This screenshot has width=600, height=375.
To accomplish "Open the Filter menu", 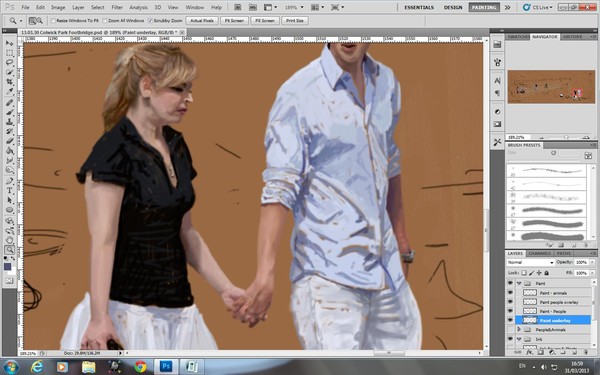I will click(x=117, y=7).
